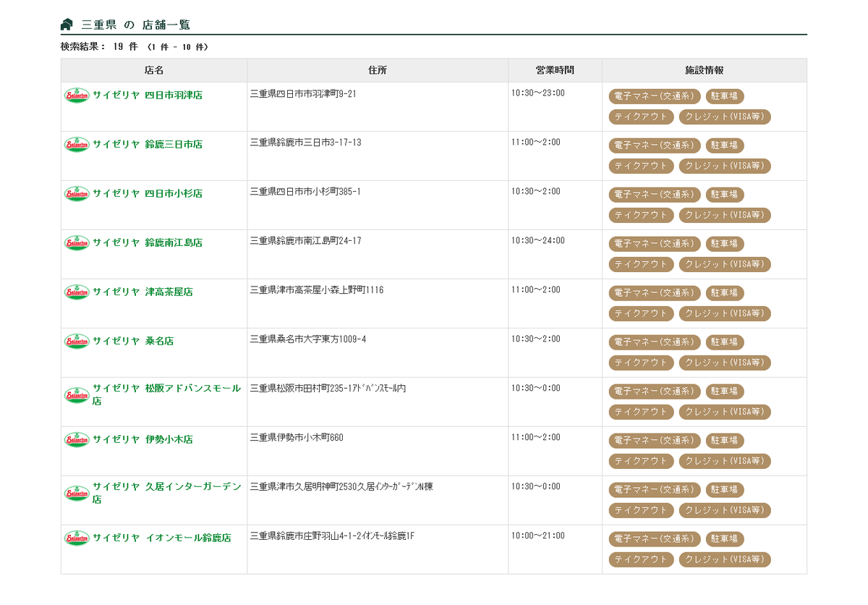Open the サイゼリヤ 久居インターガーデン店 link

(x=167, y=493)
